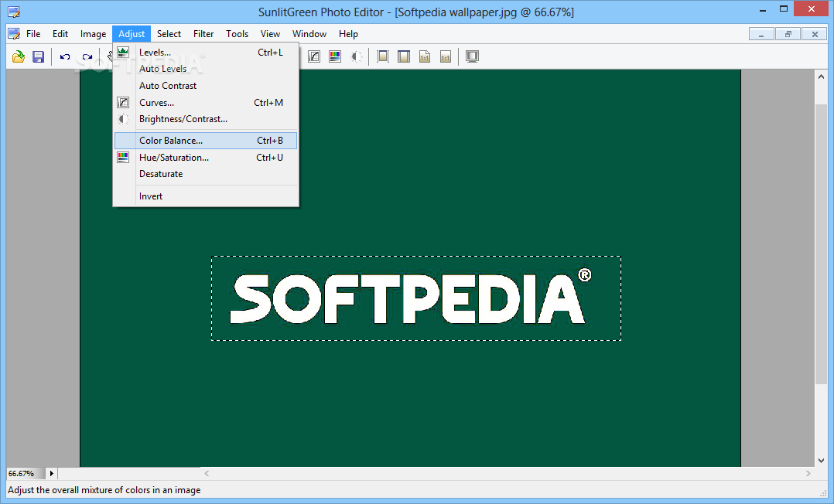Click the Hue/Saturation icon in menu
834x504 pixels.
123,158
